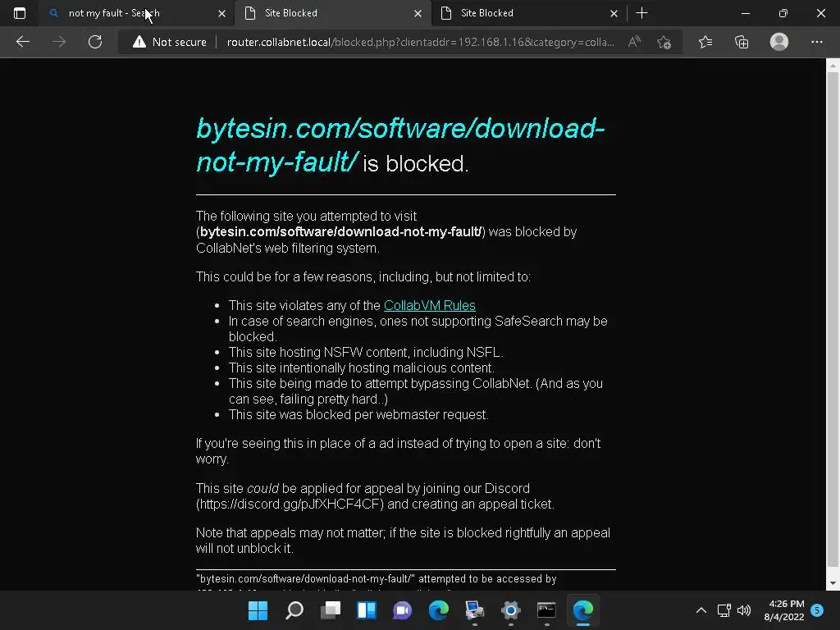This screenshot has height=630, width=840.
Task: Open the Chat taskbar app
Action: click(402, 610)
